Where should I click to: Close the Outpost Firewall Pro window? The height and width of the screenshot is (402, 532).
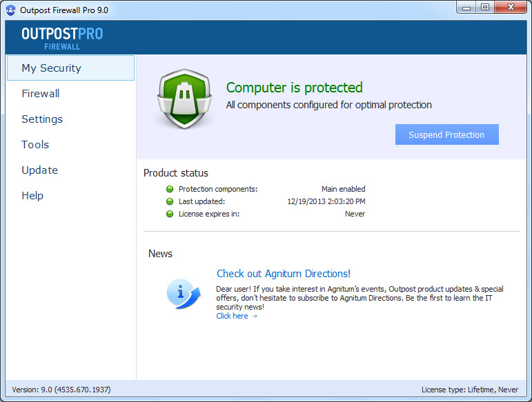(x=511, y=8)
